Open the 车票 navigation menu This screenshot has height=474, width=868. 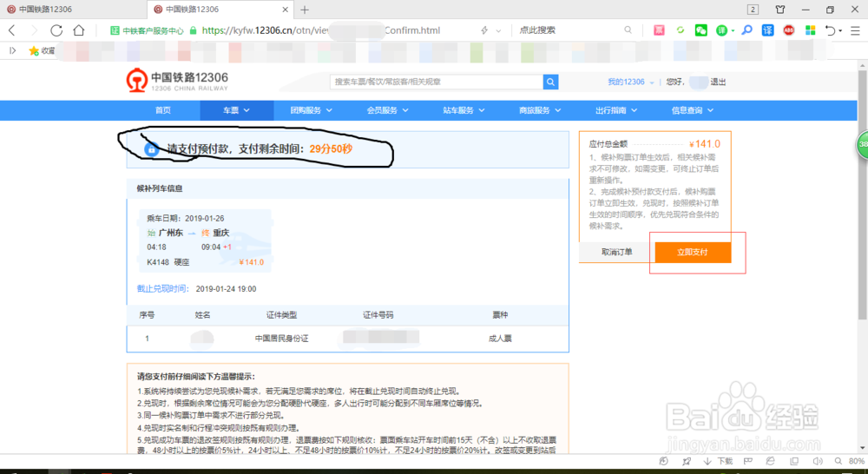click(236, 110)
